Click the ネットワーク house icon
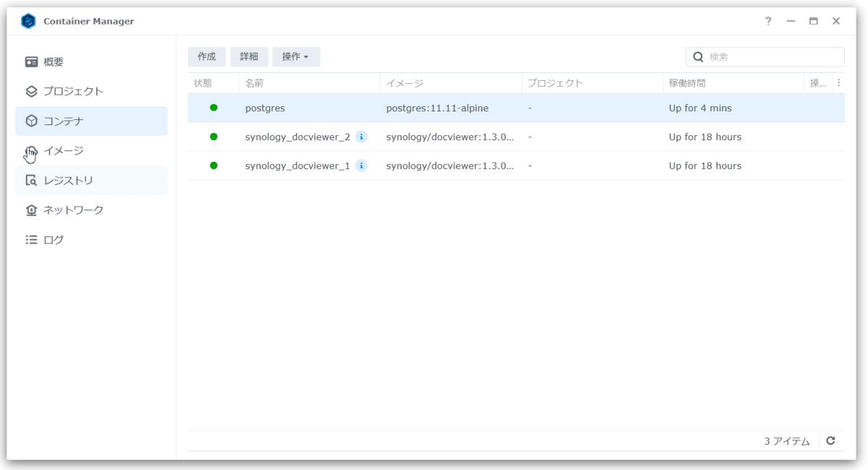The height and width of the screenshot is (470, 868). coord(31,210)
